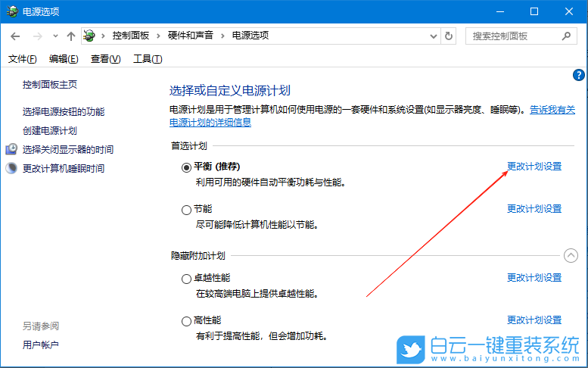
Task: Click the power options icon in the address bar
Action: point(89,36)
